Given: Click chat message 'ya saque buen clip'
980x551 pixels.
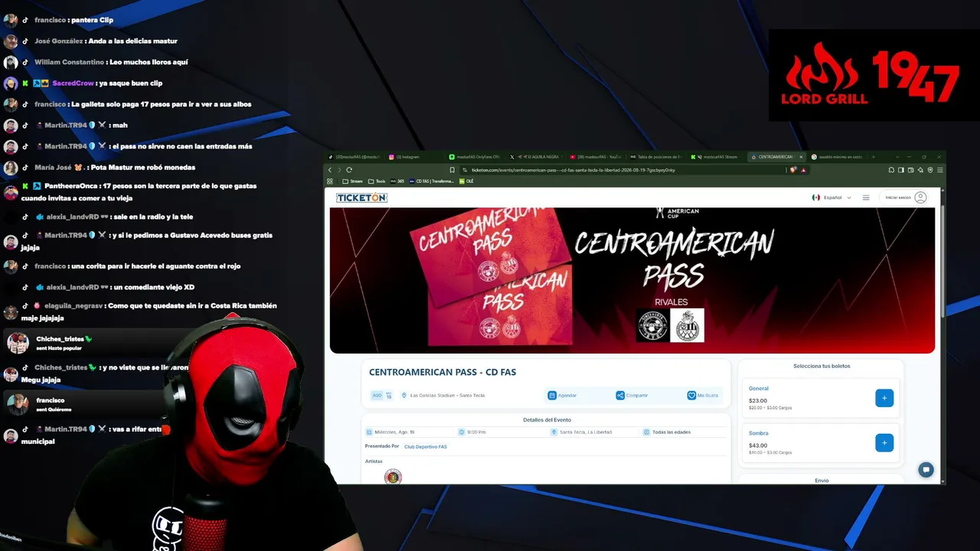Looking at the screenshot, I should [x=130, y=83].
